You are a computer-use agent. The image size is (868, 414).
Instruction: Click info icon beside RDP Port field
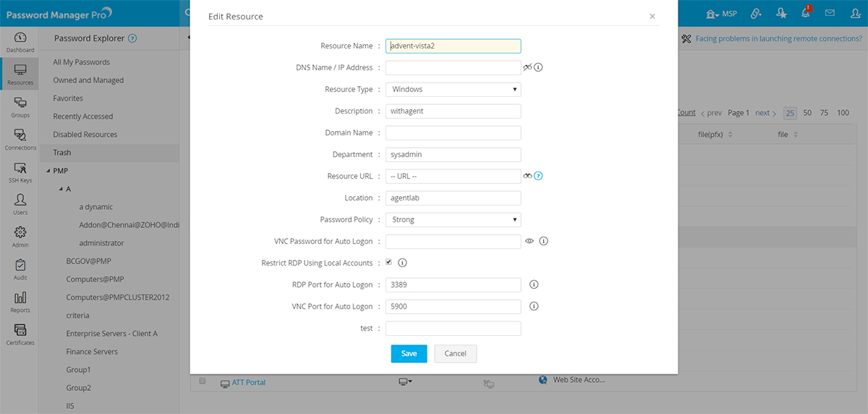coord(534,284)
